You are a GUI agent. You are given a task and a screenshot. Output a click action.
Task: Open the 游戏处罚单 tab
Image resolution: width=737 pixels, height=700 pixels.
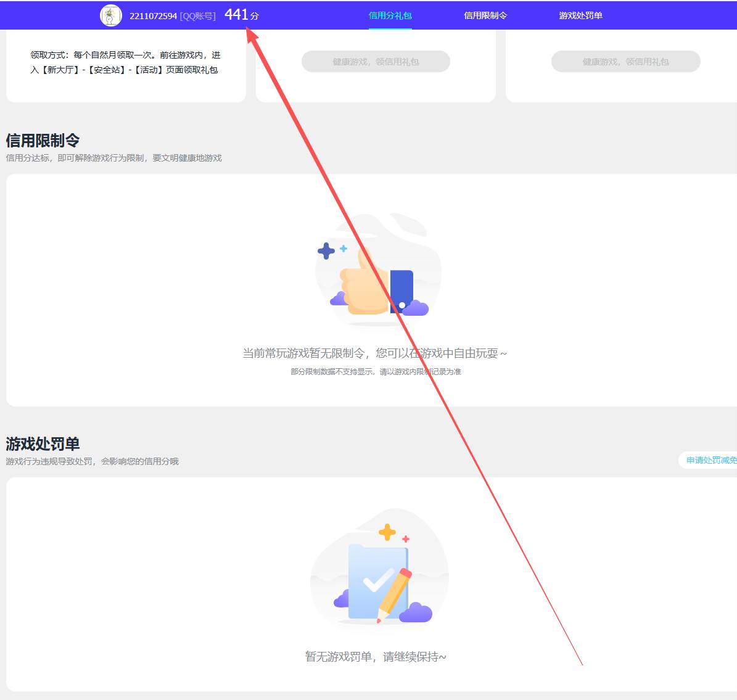pos(578,15)
